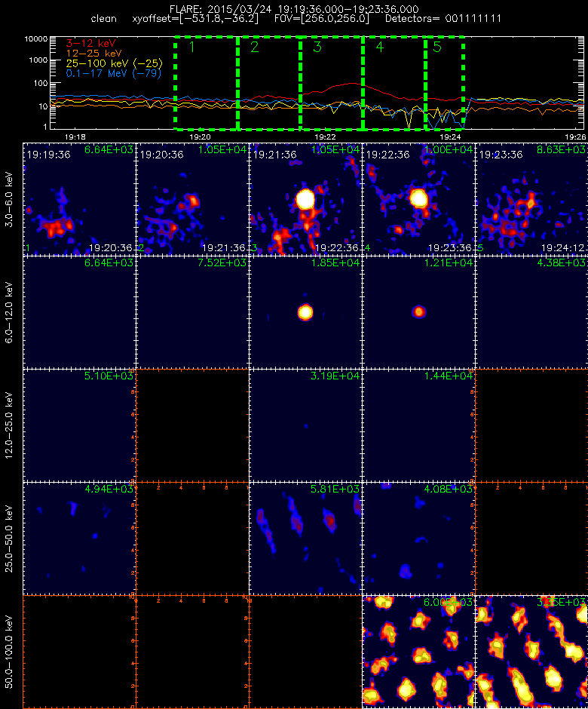Click the FLARE date and time title text
The height and width of the screenshot is (709, 588).
(x=294, y=9)
